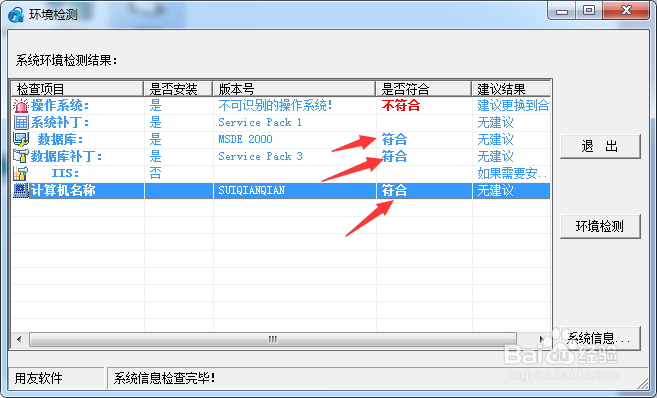The width and height of the screenshot is (657, 398).
Task: Select the 数据库补丁: row label
Action: [x=66, y=156]
